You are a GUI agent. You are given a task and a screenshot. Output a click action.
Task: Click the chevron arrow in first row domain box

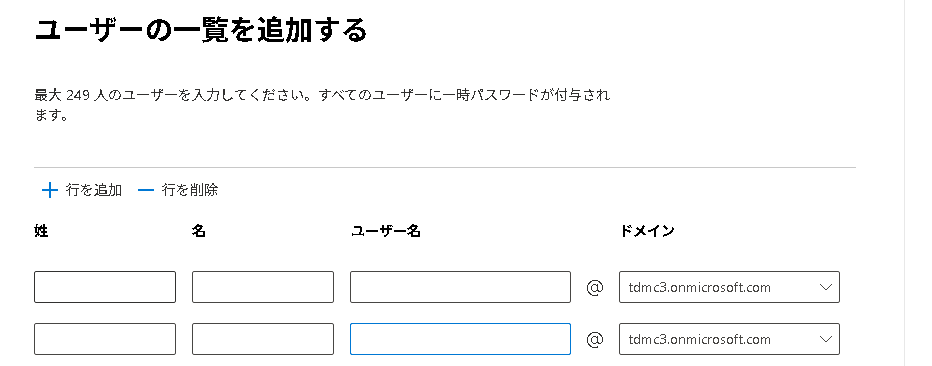tap(826, 288)
